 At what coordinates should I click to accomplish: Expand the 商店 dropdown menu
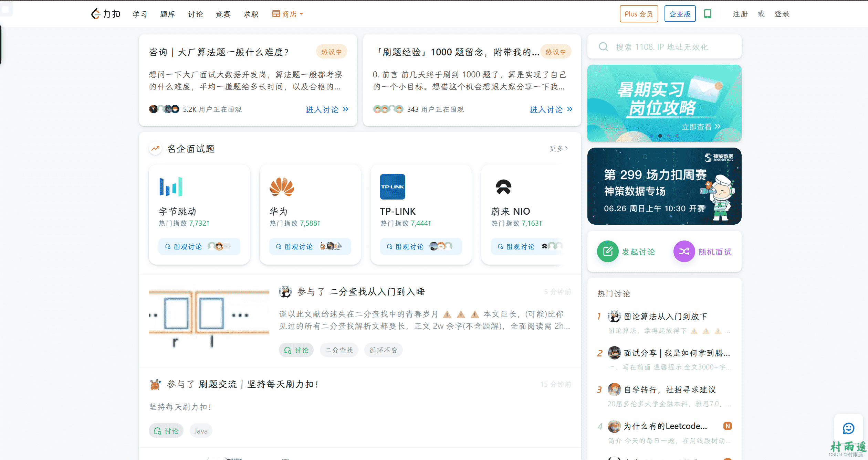coord(288,14)
